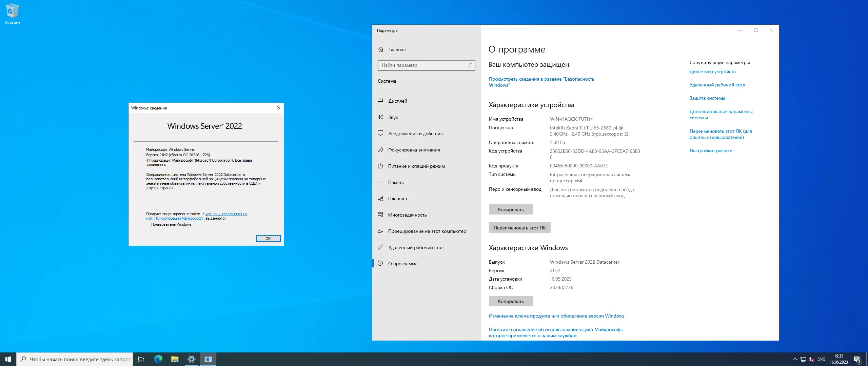
Task: Click the Rename this PC button
Action: pyautogui.click(x=519, y=228)
